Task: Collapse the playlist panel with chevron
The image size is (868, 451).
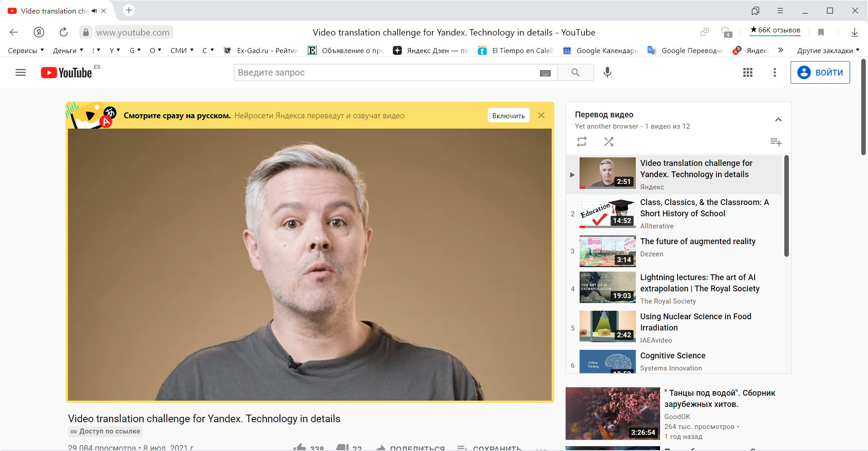Action: 778,120
